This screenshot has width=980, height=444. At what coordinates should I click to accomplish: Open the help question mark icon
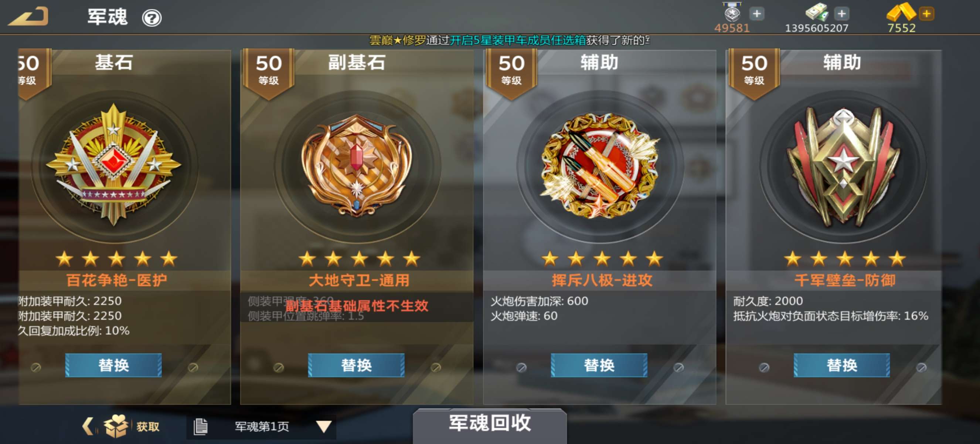tap(152, 18)
